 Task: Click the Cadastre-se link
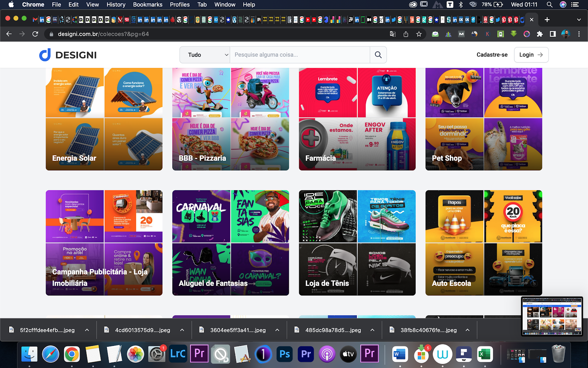click(x=492, y=55)
